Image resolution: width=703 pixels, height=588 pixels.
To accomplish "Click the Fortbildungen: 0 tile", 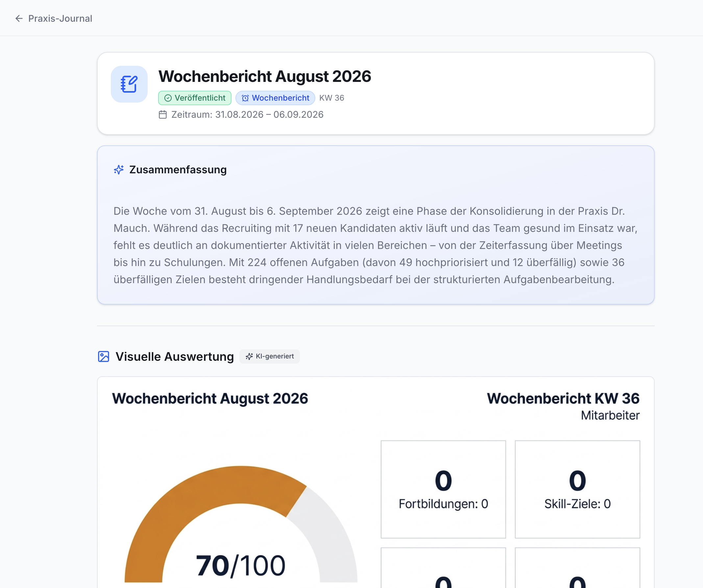I will click(443, 490).
